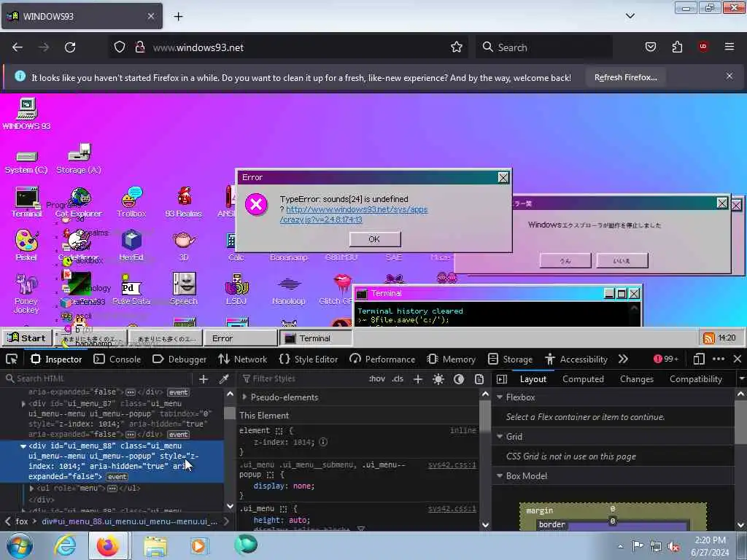This screenshot has width=747, height=560.
Task: Open the Trollbox desktop icon
Action: tap(131, 202)
